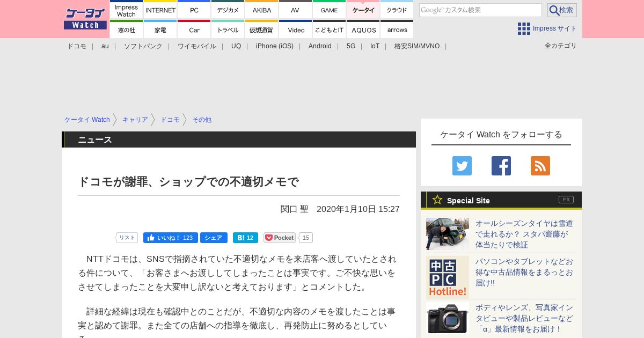Go to iPhone (iOS) category
The height and width of the screenshot is (338, 644).
pos(275,46)
